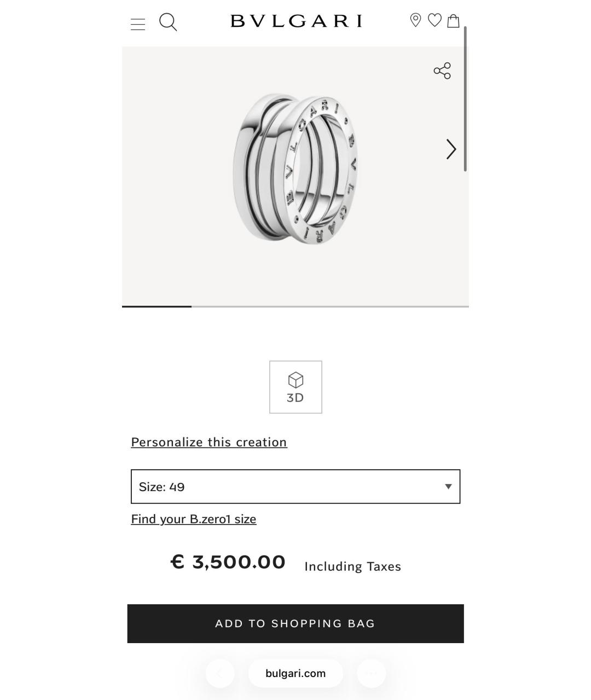Click Find your B.zero1 size
This screenshot has width=591, height=700.
193,519
